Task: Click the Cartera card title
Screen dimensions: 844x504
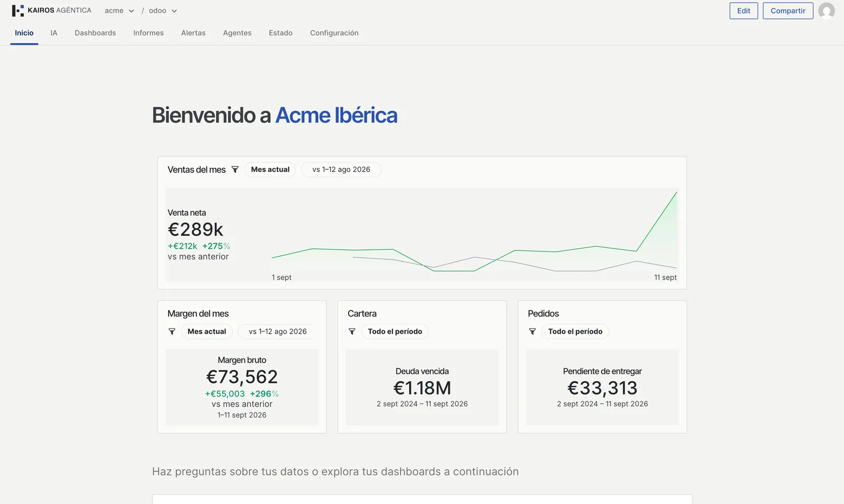Action: [362, 314]
